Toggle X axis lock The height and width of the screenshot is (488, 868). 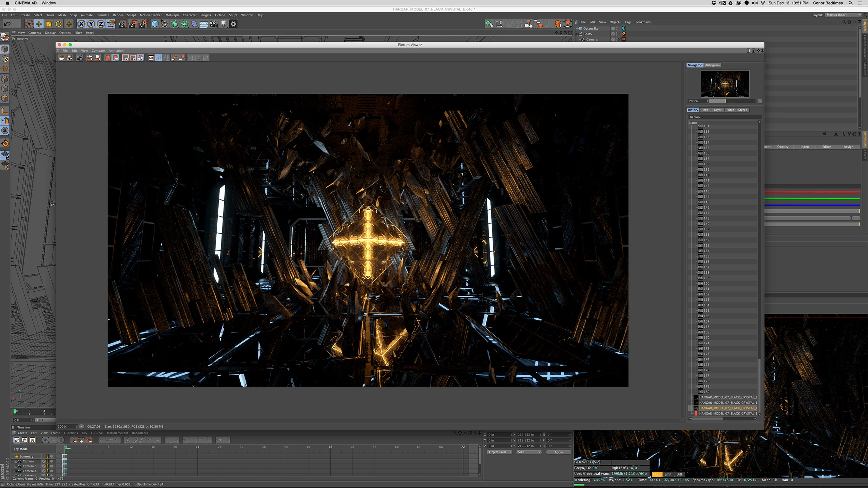click(81, 24)
